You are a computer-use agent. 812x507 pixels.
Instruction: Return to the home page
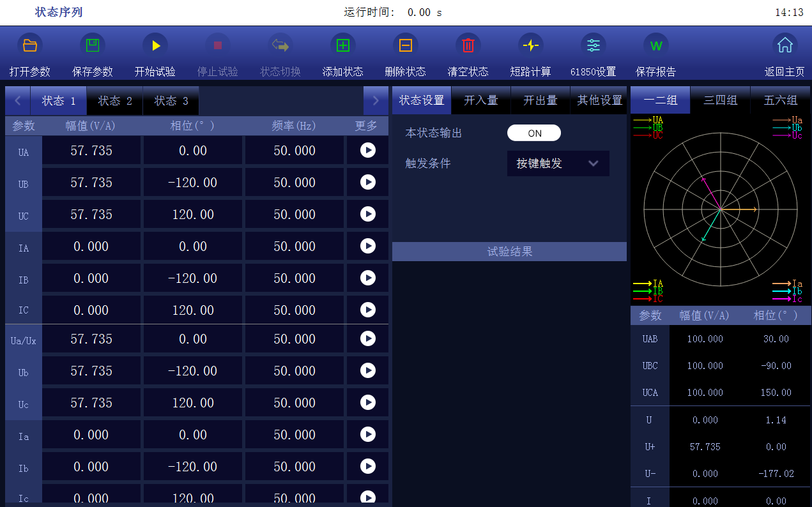pos(785,45)
